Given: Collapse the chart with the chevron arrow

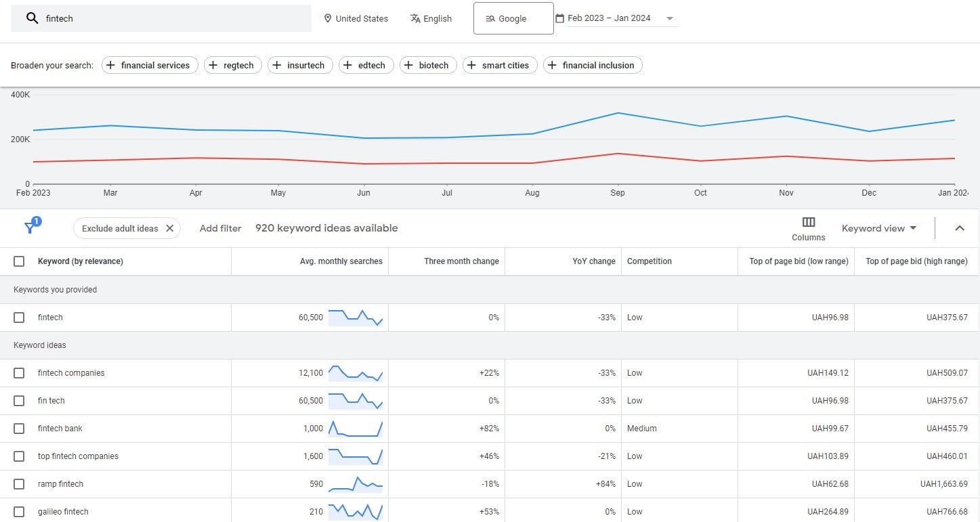Looking at the screenshot, I should click(x=960, y=228).
